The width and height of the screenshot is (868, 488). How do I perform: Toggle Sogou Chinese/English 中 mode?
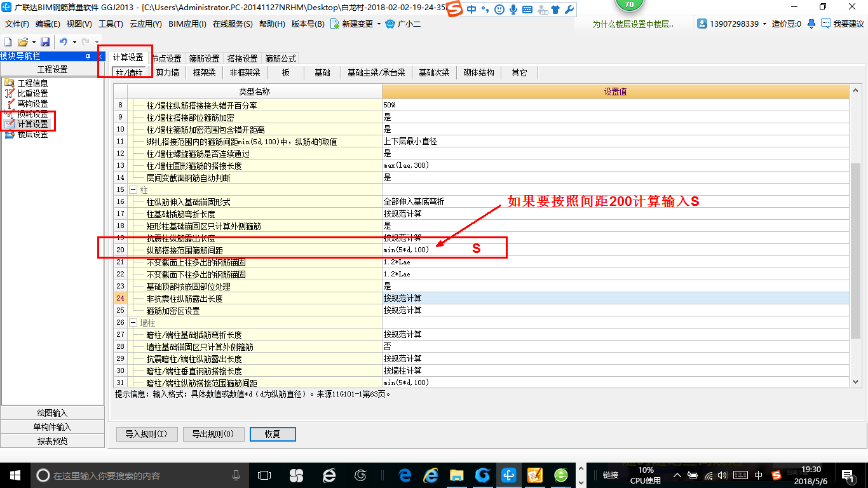pos(471,10)
